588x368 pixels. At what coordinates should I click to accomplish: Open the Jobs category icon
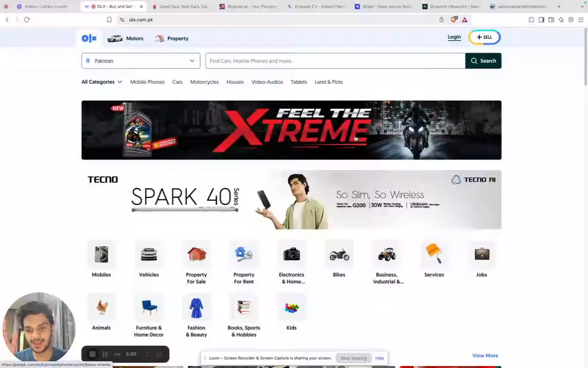click(x=481, y=254)
